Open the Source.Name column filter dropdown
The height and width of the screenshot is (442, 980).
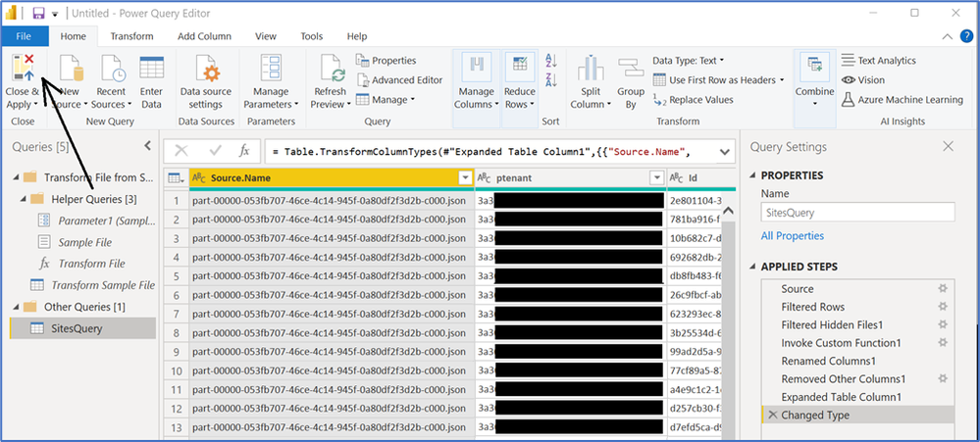click(x=465, y=178)
